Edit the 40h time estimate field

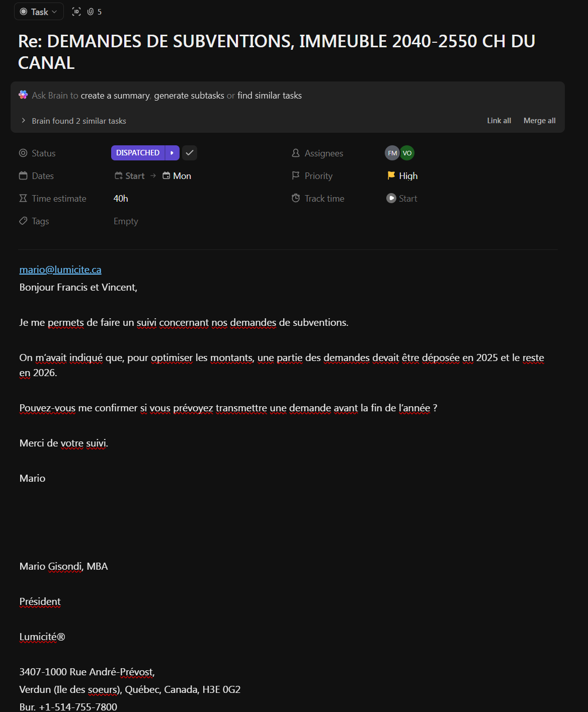pos(121,199)
